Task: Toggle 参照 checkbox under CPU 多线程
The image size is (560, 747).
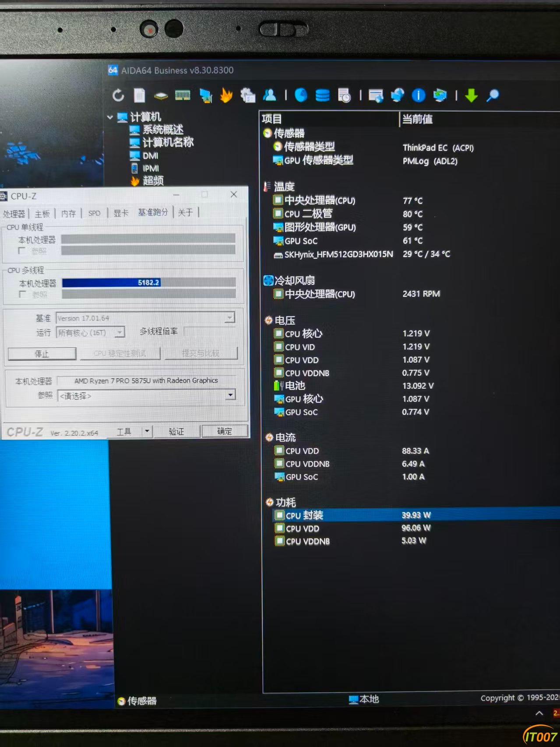Action: point(22,294)
